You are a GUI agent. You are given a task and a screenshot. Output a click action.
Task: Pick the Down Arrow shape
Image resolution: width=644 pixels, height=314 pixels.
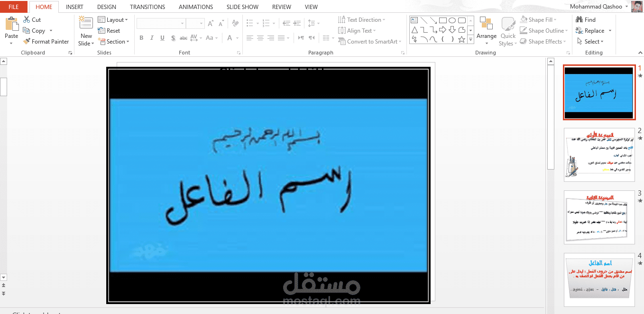(452, 30)
